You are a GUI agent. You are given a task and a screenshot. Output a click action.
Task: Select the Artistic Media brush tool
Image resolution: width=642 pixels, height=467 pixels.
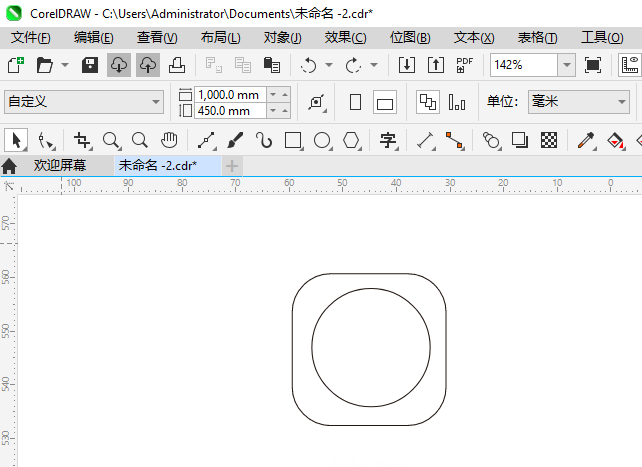coord(235,141)
